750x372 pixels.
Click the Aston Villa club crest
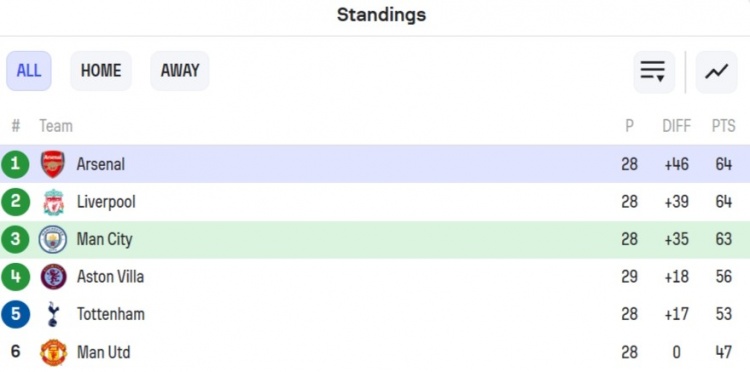tap(53, 277)
